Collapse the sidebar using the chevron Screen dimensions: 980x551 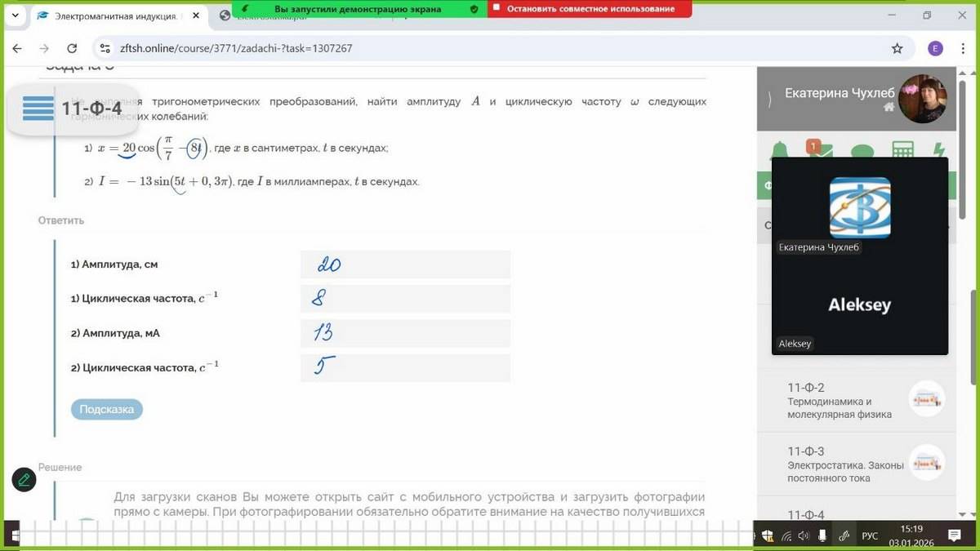click(768, 100)
